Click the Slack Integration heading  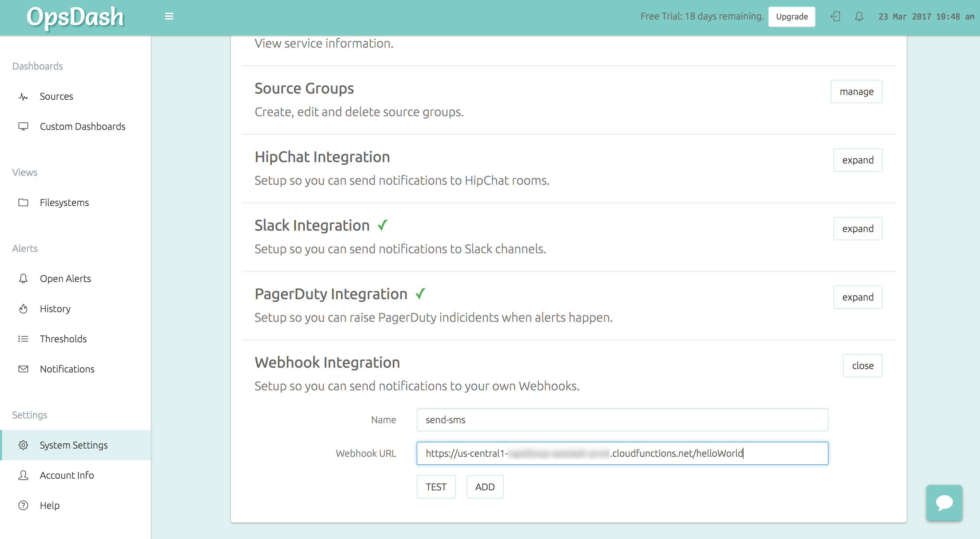312,225
